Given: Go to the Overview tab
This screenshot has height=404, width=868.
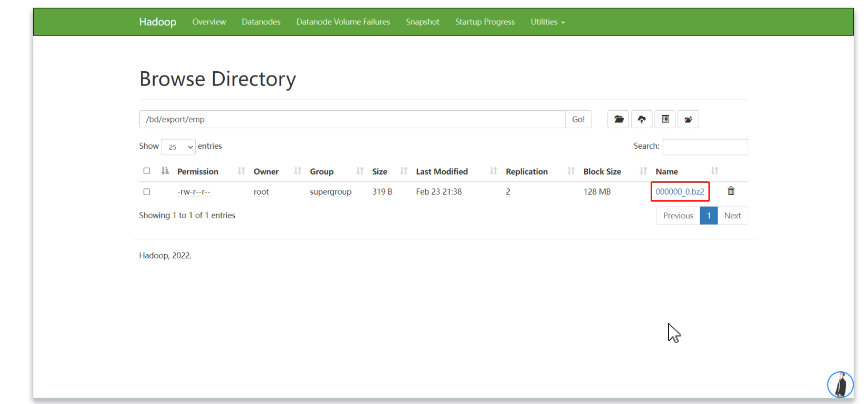Looking at the screenshot, I should point(209,22).
